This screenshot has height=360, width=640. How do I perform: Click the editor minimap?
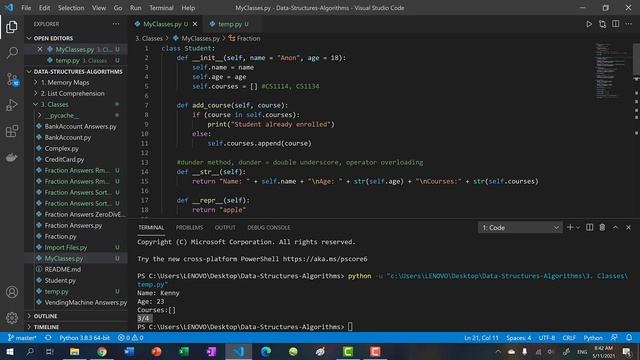611,70
